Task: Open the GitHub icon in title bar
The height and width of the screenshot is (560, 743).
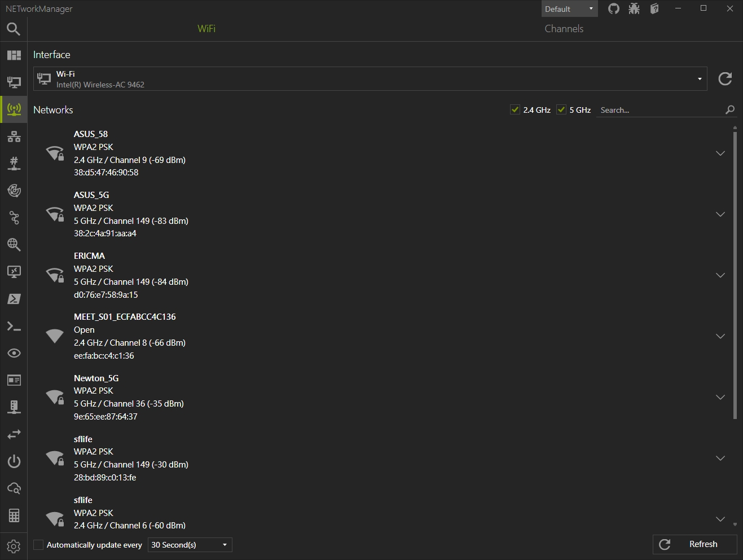Action: 614,8
